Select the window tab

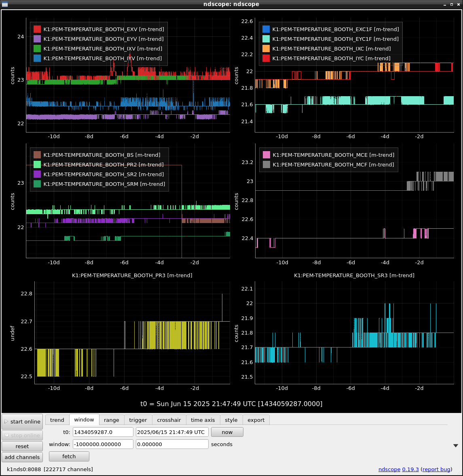(x=84, y=419)
